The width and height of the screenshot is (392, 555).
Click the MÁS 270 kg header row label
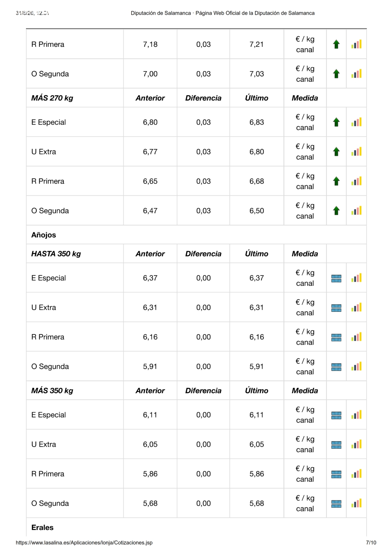click(x=52, y=98)
